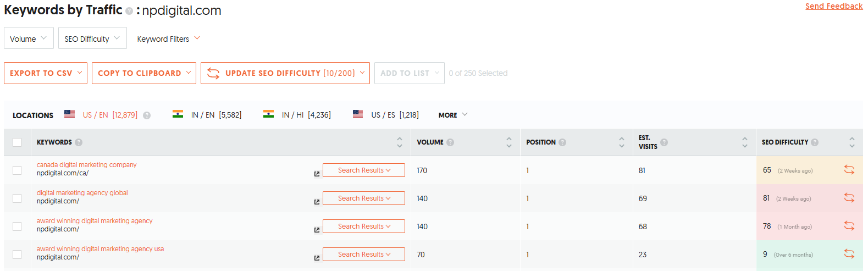This screenshot has height=271, width=868.
Task: Click the 0 of 250 Selected text
Action: (478, 73)
